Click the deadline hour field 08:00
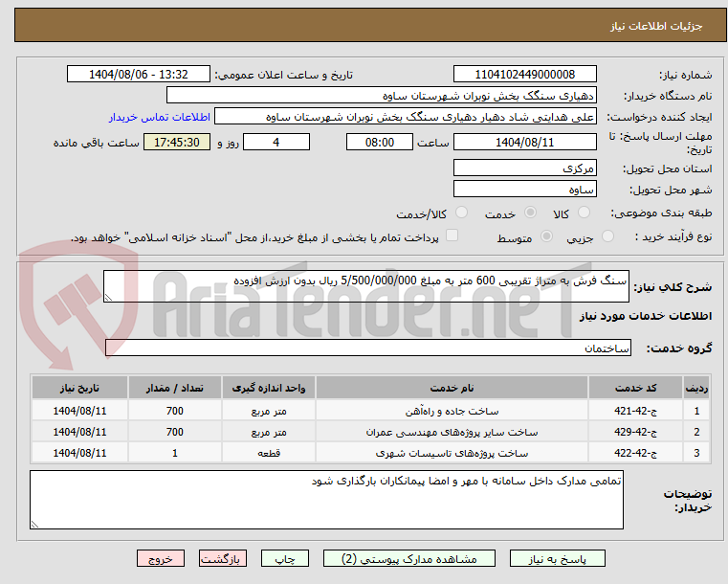 point(380,142)
